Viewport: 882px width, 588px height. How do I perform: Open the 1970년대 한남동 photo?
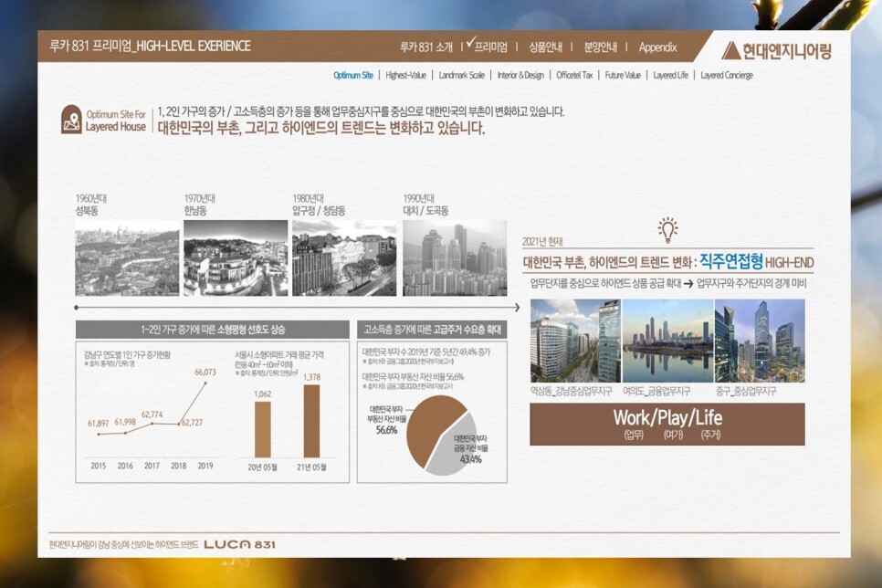click(236, 257)
